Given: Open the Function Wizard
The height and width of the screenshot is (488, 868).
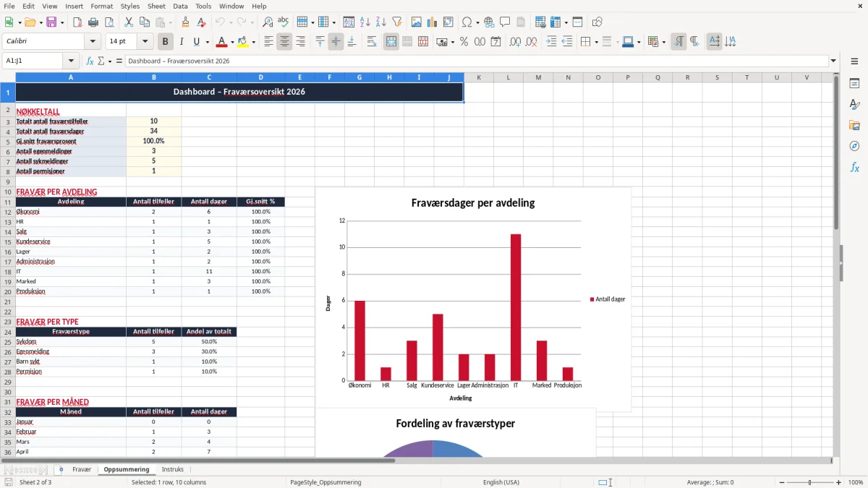Looking at the screenshot, I should (90, 61).
